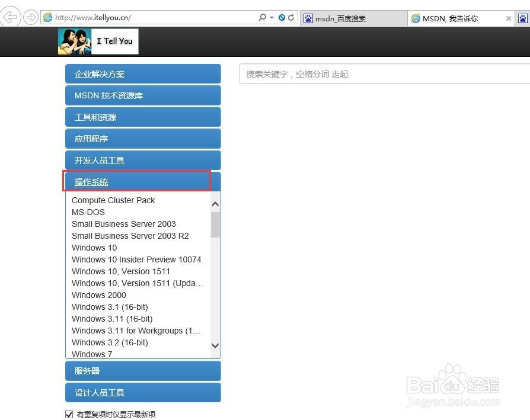Expand the 工具和资源 category
530x420 pixels.
point(143,117)
